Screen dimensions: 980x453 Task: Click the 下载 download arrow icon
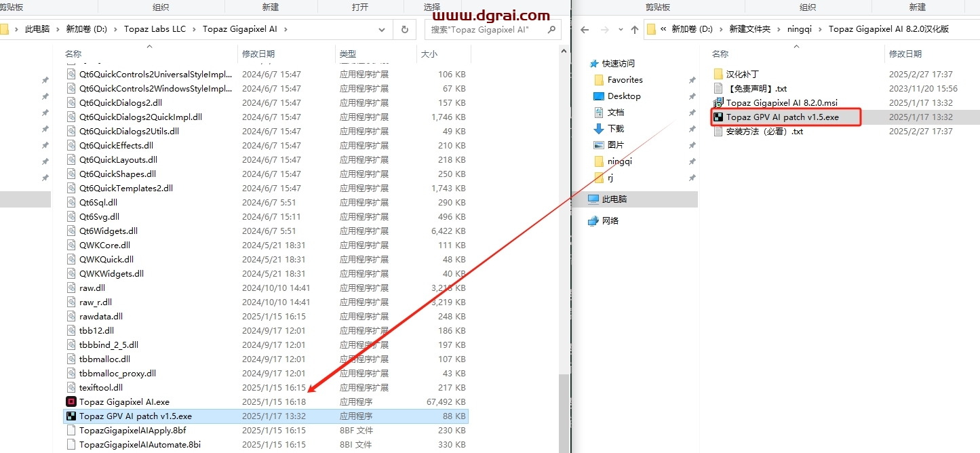pyautogui.click(x=599, y=129)
